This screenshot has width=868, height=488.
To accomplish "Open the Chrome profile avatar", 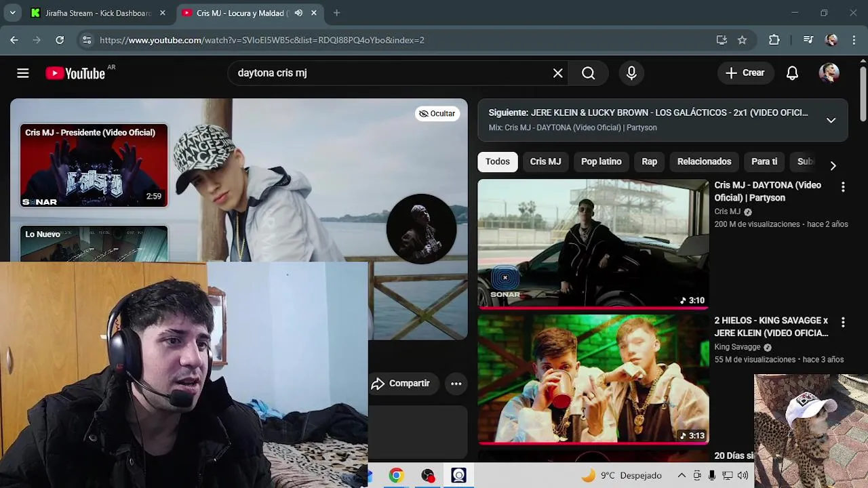I will 831,40.
